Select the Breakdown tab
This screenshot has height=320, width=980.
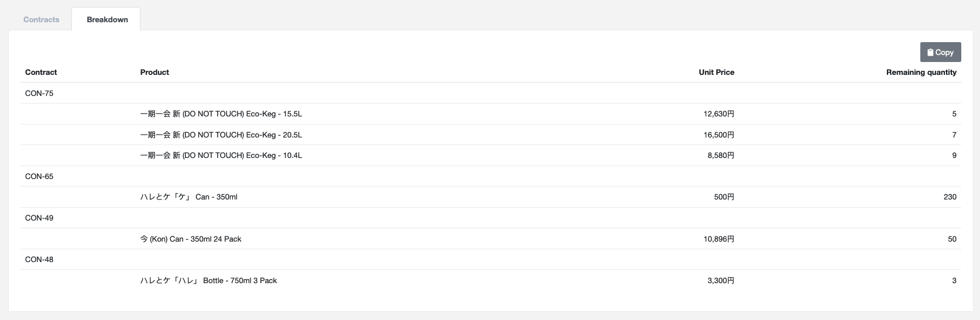click(107, 19)
